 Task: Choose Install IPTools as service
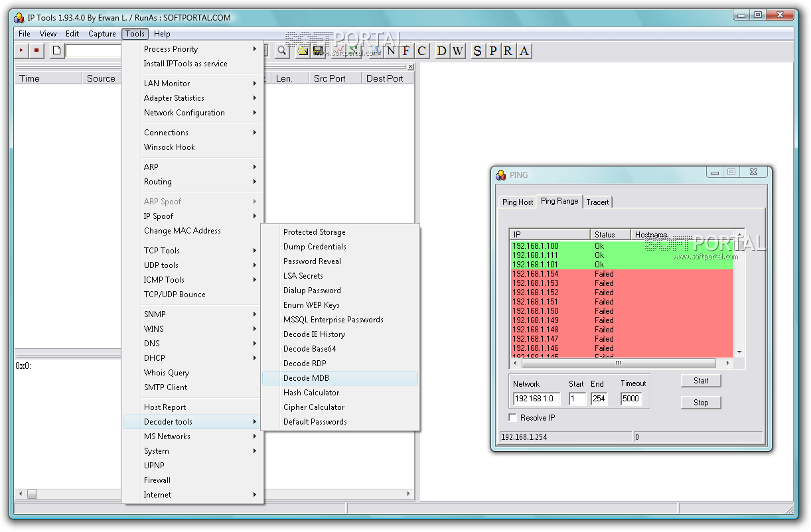[193, 64]
